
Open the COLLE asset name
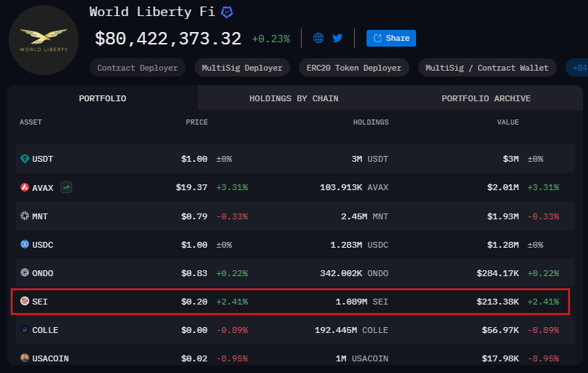click(x=45, y=330)
